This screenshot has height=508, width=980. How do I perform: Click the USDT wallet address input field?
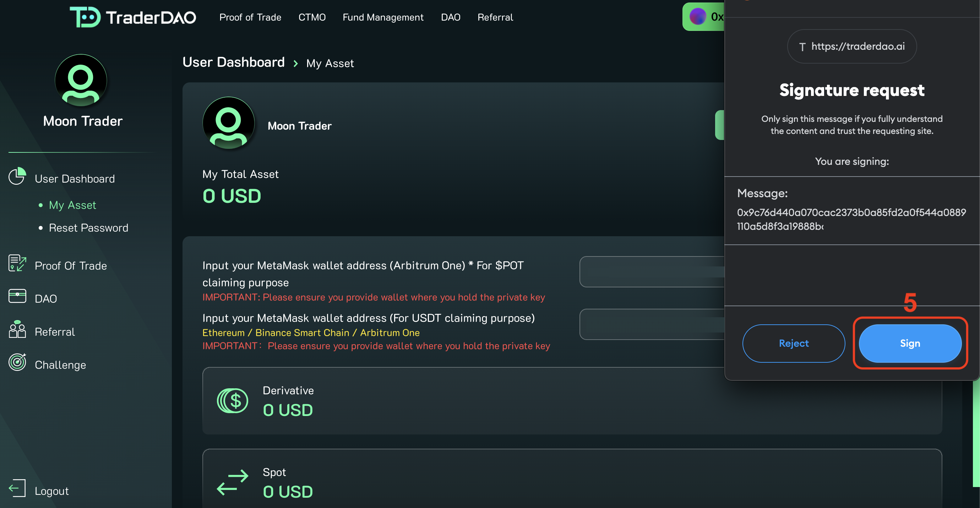point(651,324)
